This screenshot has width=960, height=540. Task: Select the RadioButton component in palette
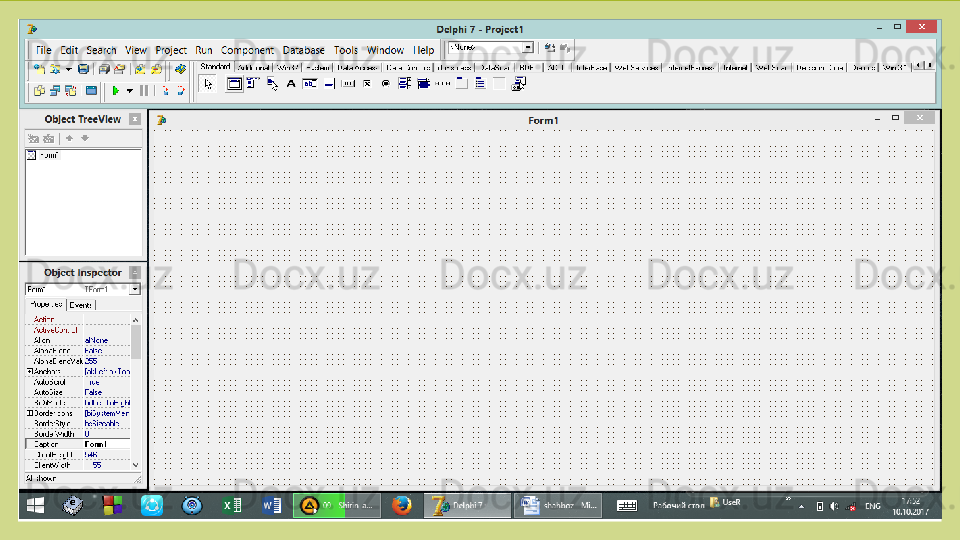point(385,85)
